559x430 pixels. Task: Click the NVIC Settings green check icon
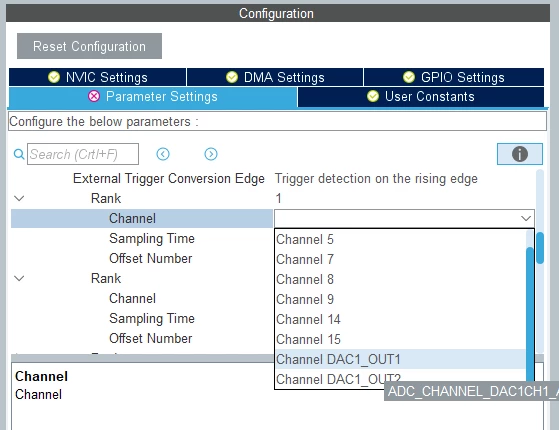[54, 77]
